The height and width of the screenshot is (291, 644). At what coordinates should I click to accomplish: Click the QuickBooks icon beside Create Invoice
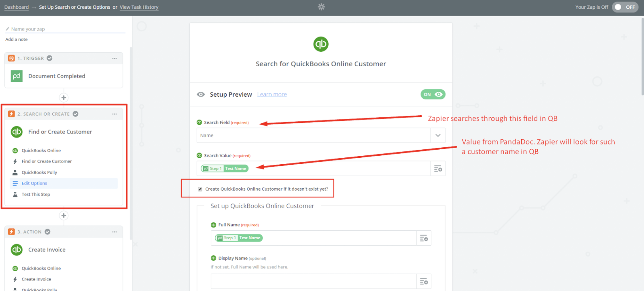click(x=17, y=250)
